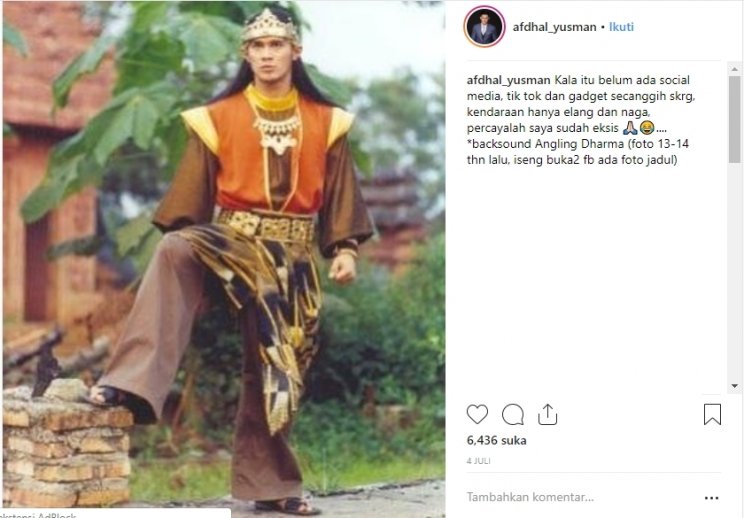744x518 pixels.
Task: Click the AdBlock extension notice
Action: (x=115, y=514)
